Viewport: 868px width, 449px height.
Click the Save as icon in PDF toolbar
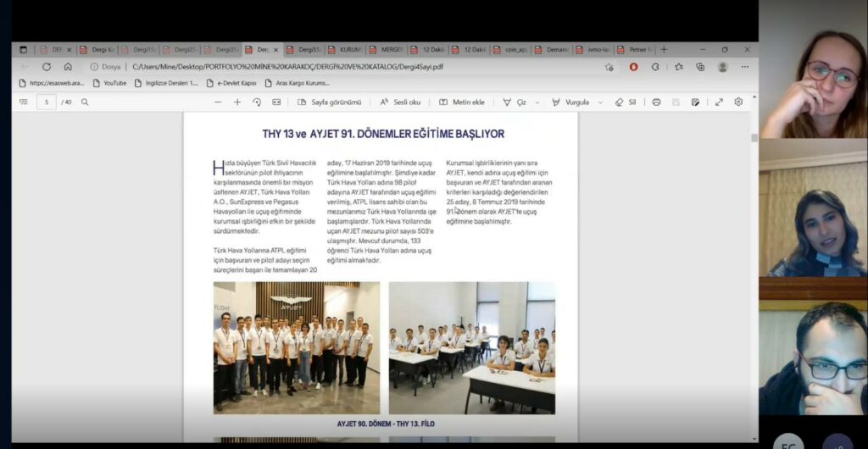(x=695, y=103)
